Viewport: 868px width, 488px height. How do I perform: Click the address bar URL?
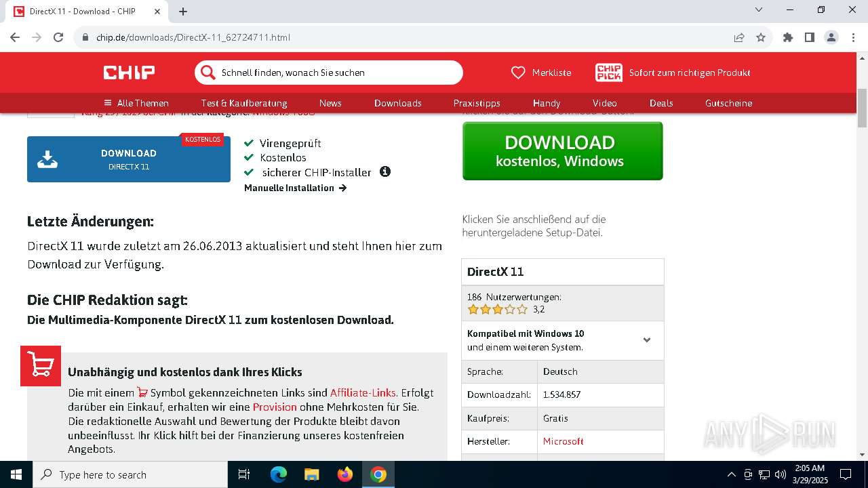193,37
